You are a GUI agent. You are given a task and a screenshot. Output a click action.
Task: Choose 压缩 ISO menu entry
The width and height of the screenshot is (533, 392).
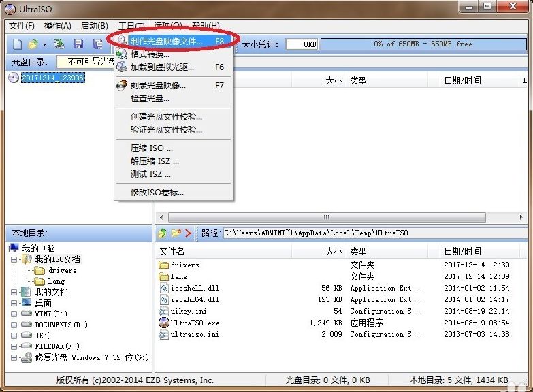174,148
